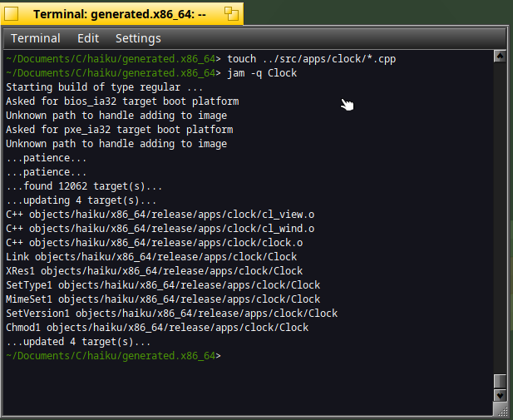Click the vertical scrollbar thumb
Screen dimensions: 513x420
pos(500,382)
